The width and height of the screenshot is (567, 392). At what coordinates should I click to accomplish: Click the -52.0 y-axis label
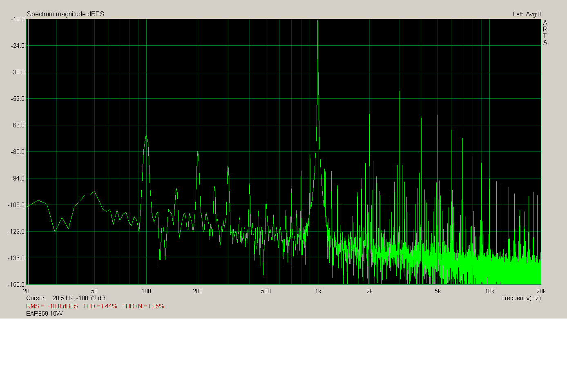click(18, 99)
